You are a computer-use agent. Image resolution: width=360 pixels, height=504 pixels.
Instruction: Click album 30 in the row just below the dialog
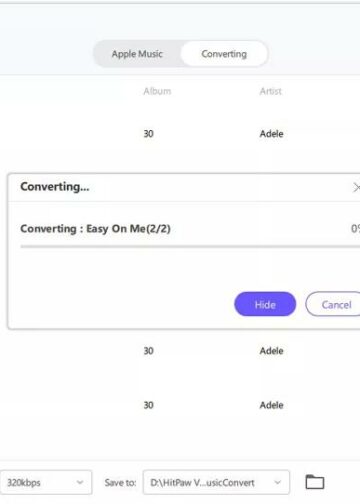[148, 351]
